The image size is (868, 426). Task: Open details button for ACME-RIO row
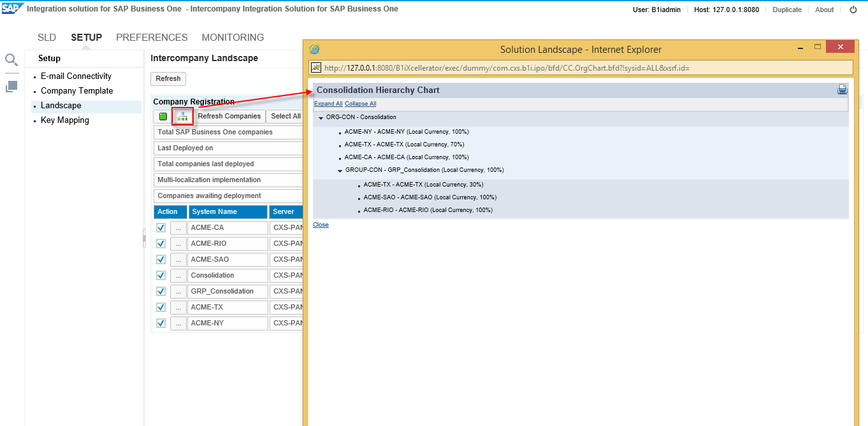click(178, 244)
